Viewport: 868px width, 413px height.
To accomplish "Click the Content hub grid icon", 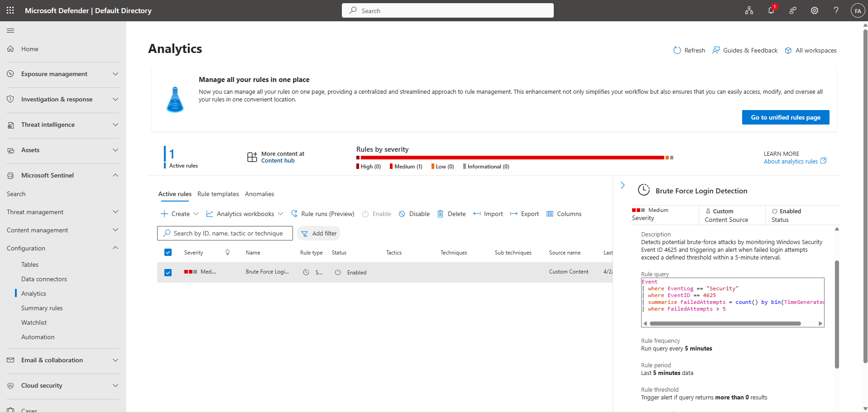I will [x=252, y=157].
